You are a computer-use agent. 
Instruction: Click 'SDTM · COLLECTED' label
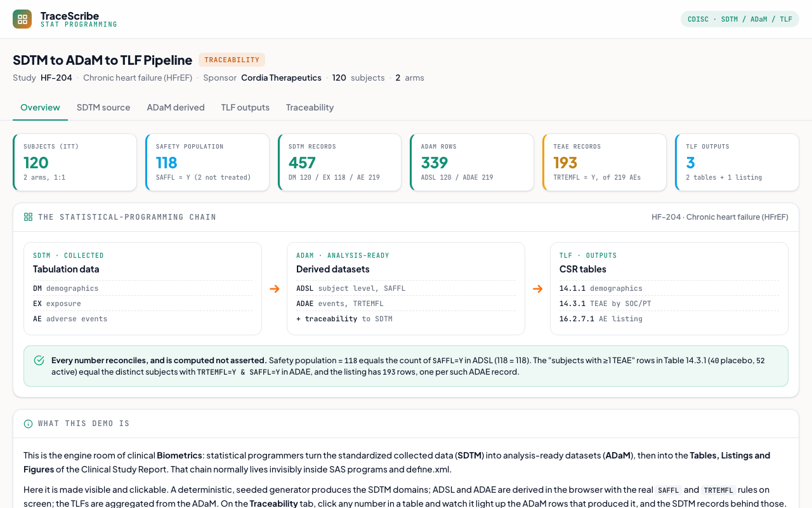(x=69, y=255)
